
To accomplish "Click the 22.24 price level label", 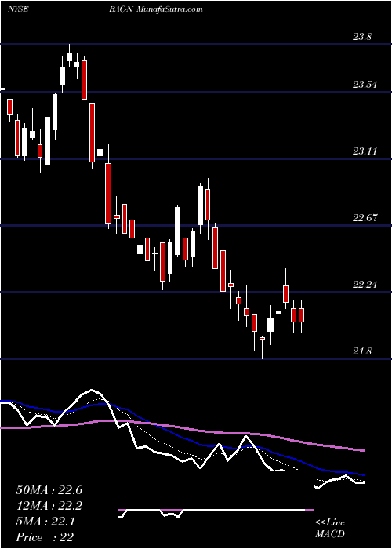I will click(365, 284).
